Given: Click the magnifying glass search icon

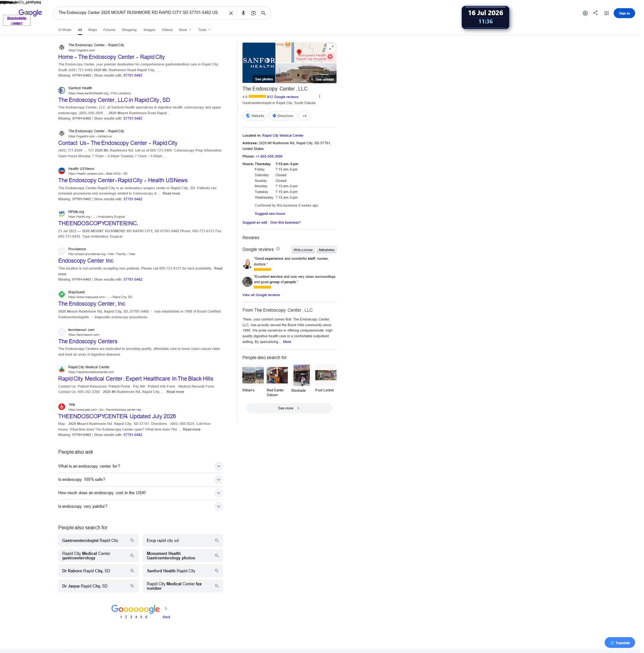Looking at the screenshot, I should (x=263, y=13).
